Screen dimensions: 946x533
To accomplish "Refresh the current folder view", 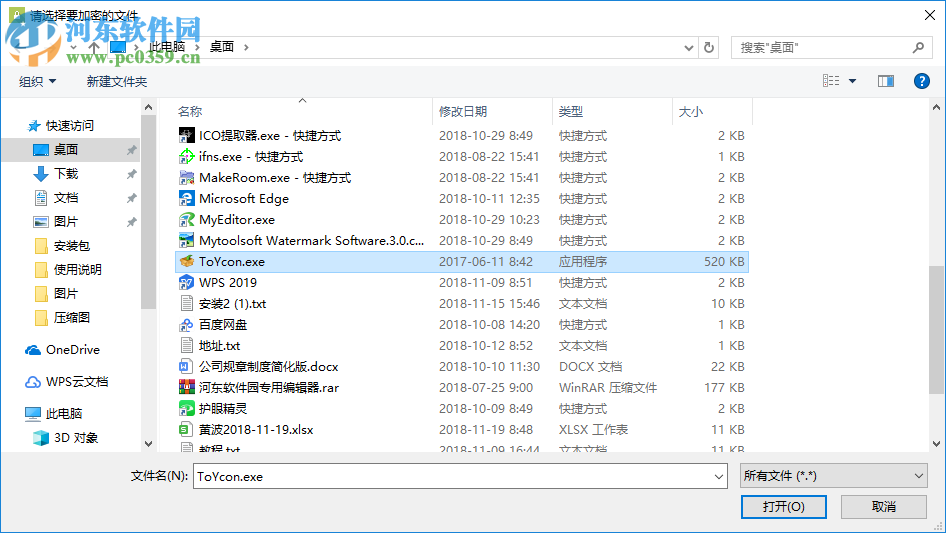I will tap(709, 47).
